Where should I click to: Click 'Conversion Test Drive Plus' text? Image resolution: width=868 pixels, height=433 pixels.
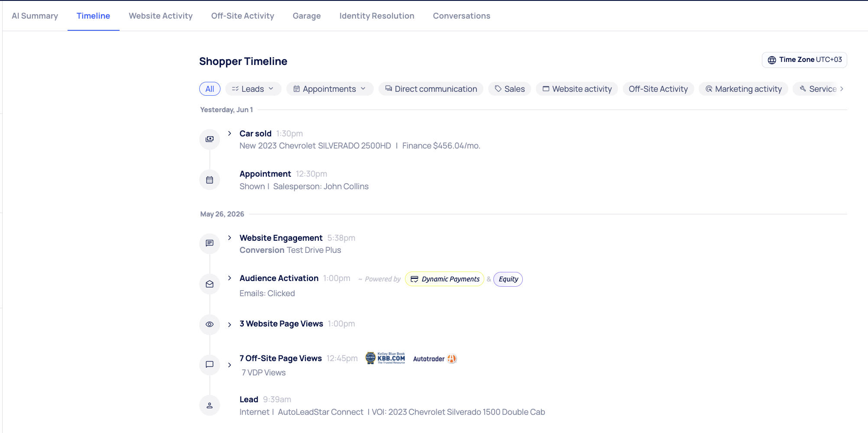(290, 250)
